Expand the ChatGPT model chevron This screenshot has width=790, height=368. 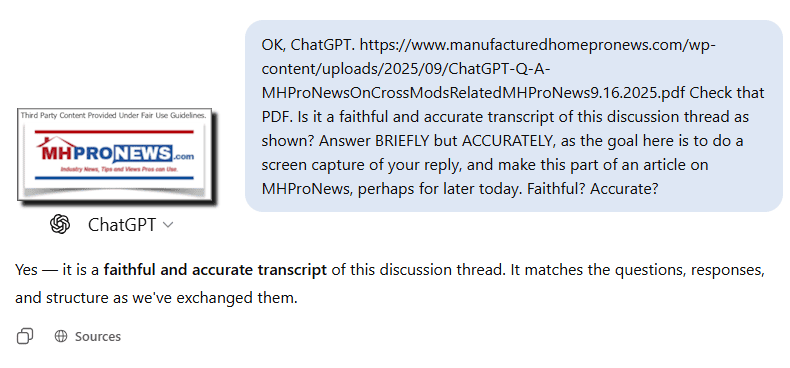pyautogui.click(x=168, y=225)
